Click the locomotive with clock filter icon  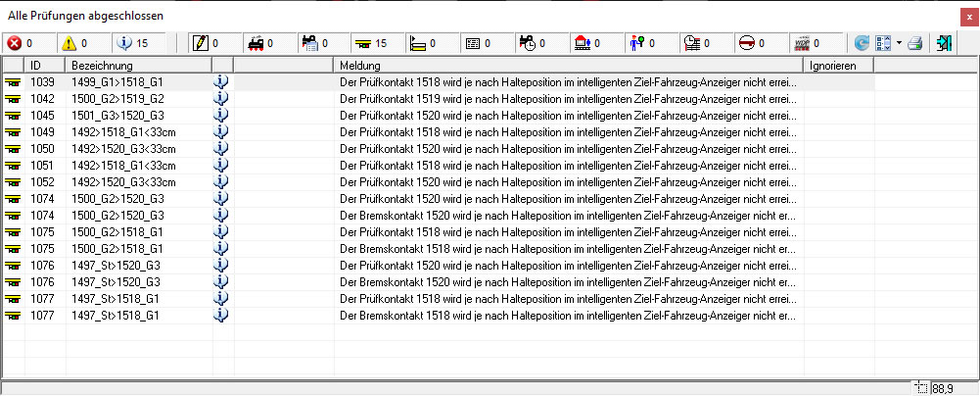[x=528, y=43]
